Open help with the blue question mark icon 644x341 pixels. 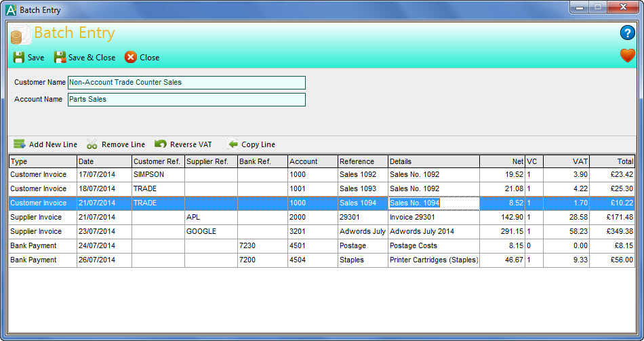(627, 33)
